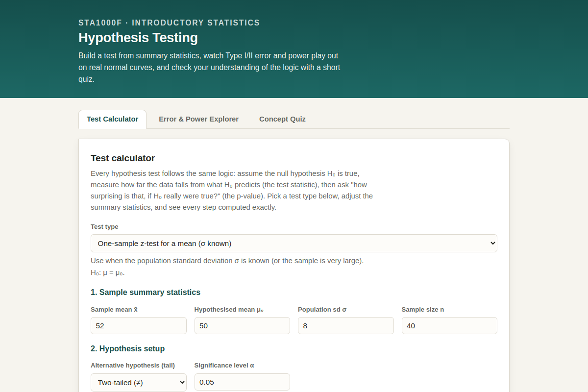Click the 'Sample mean x̄' label
588x392 pixels.
114,309
